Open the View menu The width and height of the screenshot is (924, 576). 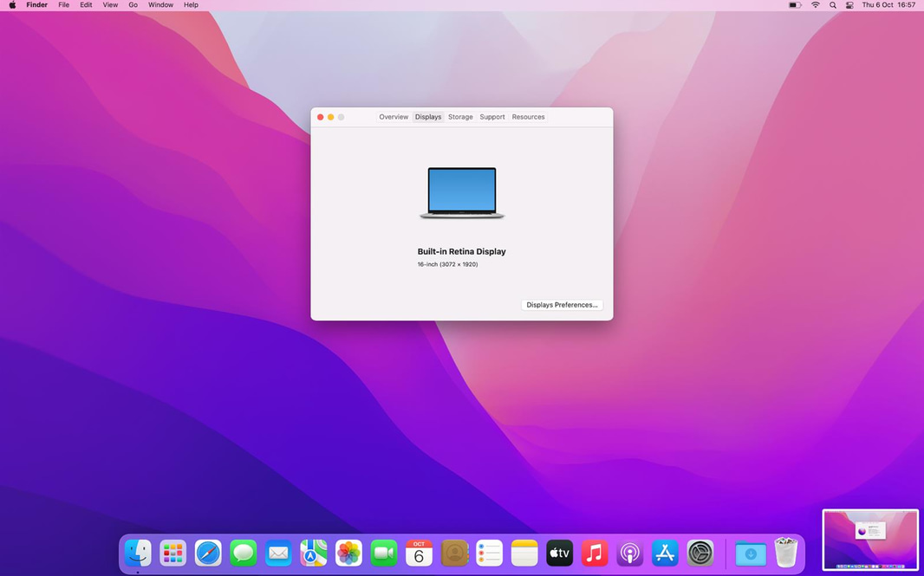point(110,4)
